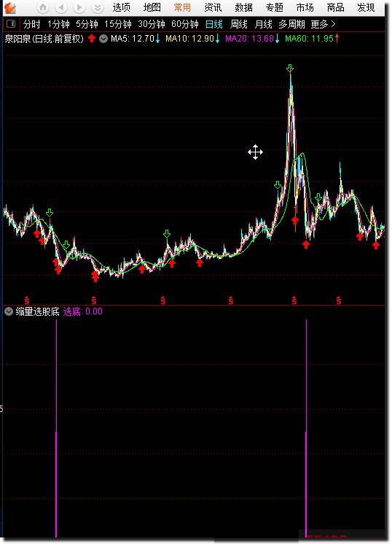Go to the home page icon
This screenshot has height=544, width=392.
(x=43, y=7)
